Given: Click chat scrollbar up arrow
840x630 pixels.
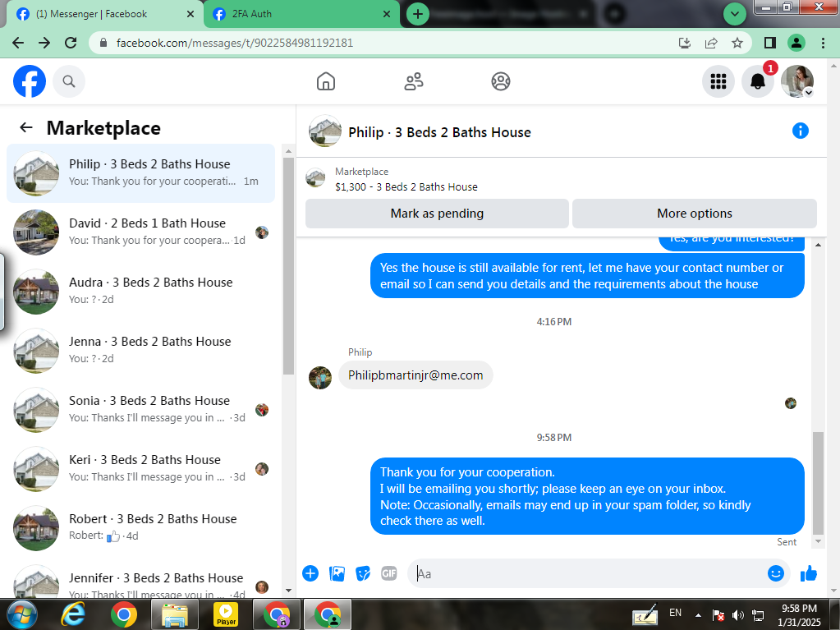Looking at the screenshot, I should click(x=818, y=245).
